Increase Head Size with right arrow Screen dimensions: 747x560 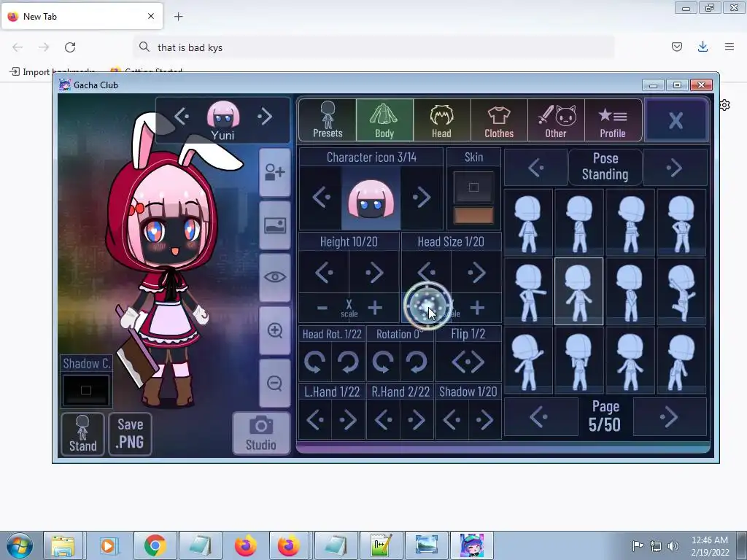tap(476, 273)
